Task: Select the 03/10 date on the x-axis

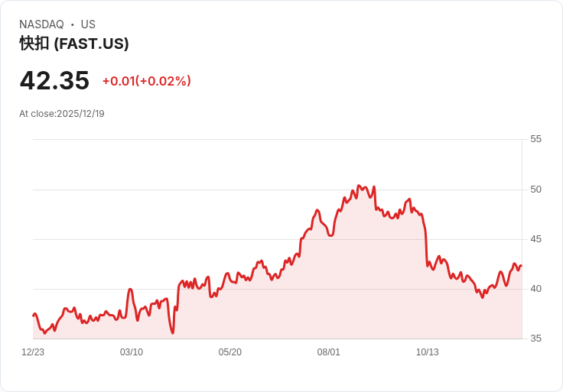Action: pyautogui.click(x=132, y=352)
